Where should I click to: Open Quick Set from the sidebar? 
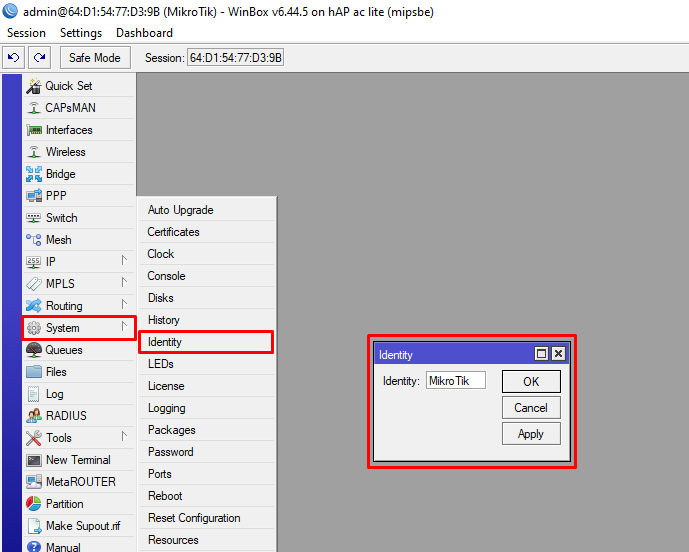[x=68, y=86]
